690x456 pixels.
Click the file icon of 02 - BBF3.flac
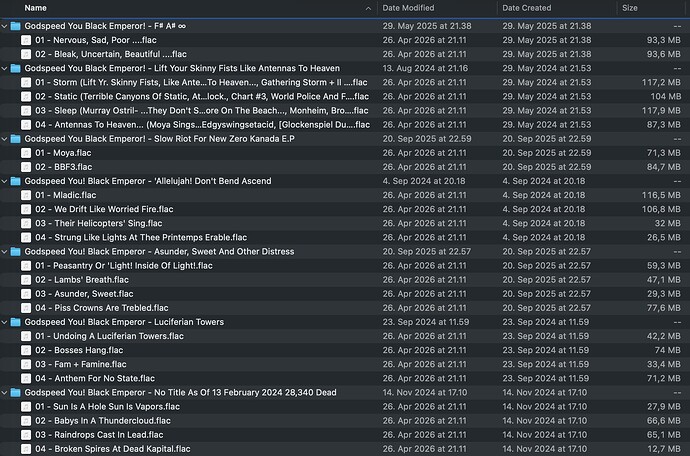26,167
